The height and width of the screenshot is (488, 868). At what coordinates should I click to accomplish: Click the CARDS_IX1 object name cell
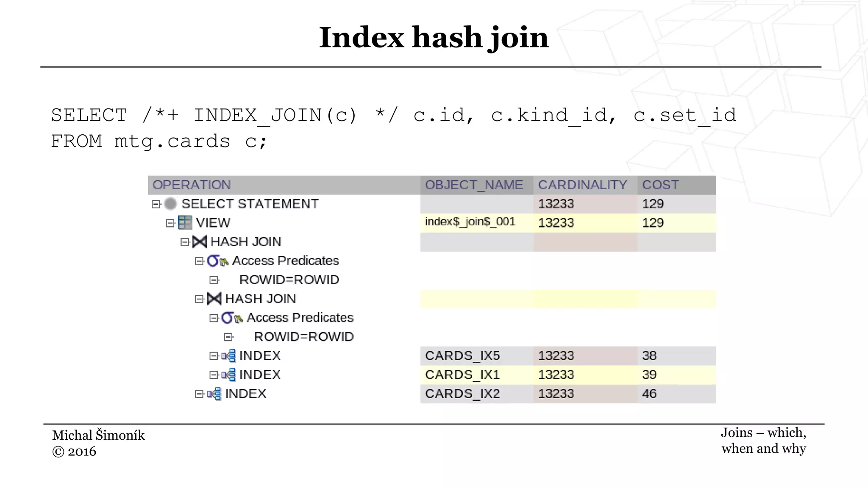[x=477, y=375]
